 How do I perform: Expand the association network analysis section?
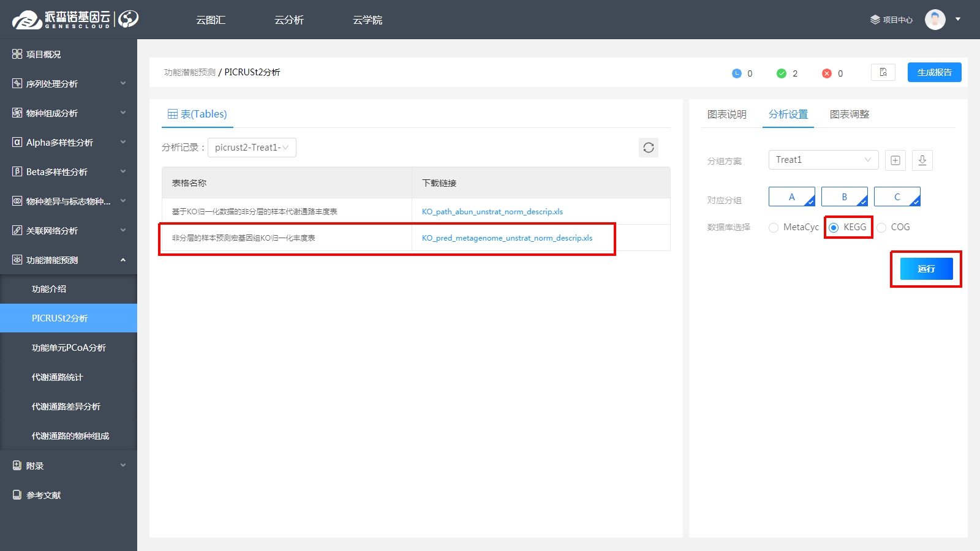123,230
